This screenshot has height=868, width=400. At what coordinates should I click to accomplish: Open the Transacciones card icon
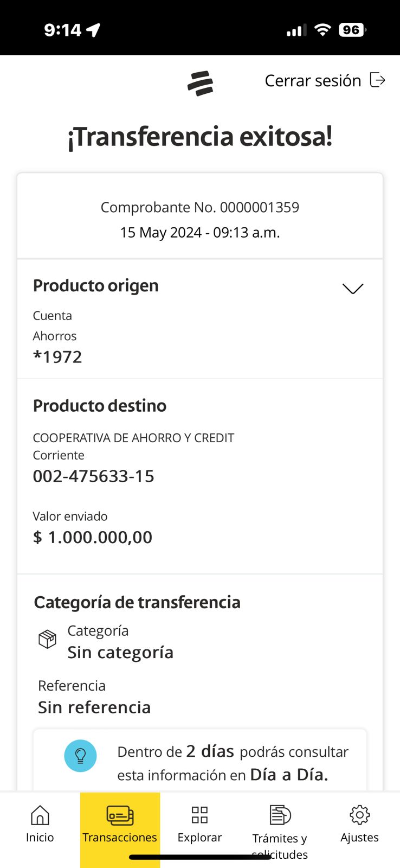point(120,815)
